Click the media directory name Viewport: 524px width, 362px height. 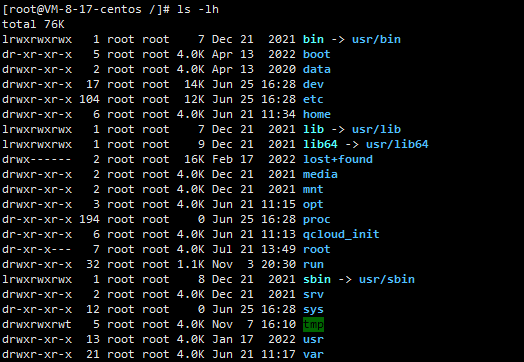(320, 174)
